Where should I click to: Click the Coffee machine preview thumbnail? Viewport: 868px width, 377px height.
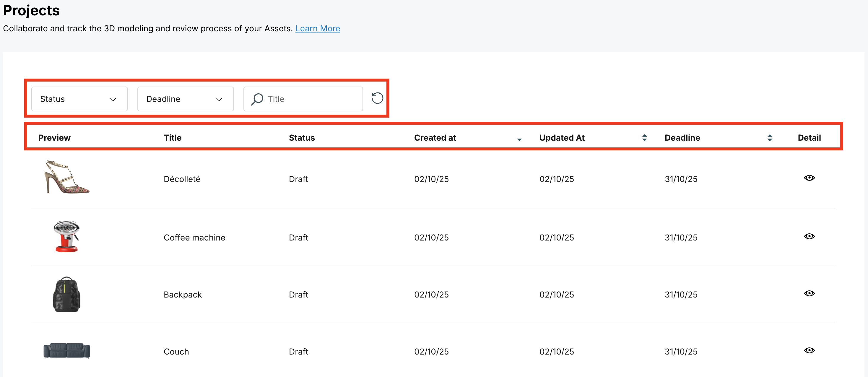[x=67, y=236]
